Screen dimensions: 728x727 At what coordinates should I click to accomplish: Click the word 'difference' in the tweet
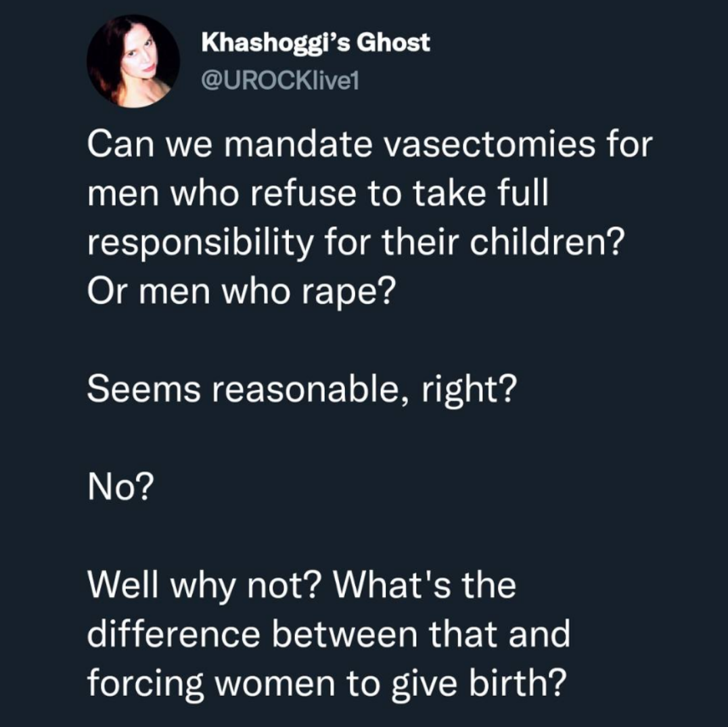(173, 634)
